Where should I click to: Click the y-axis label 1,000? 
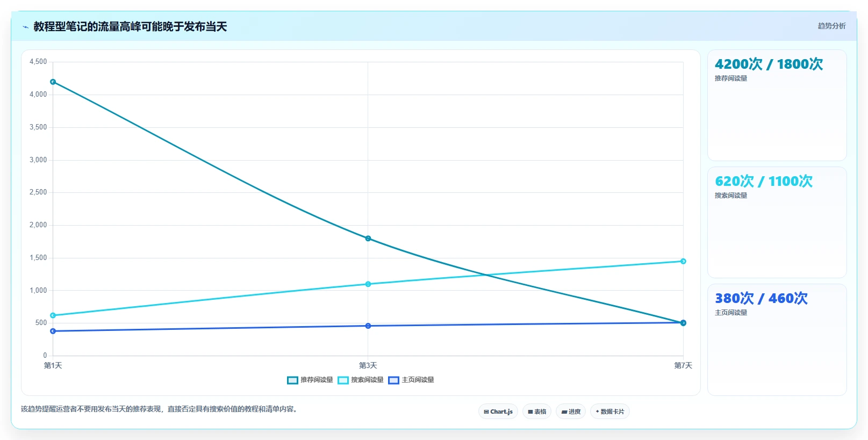pos(38,291)
